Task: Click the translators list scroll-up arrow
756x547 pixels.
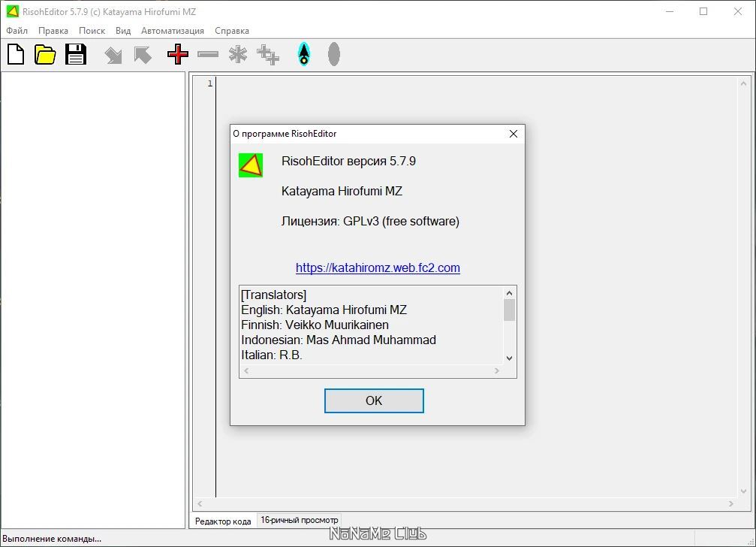Action: (x=509, y=293)
